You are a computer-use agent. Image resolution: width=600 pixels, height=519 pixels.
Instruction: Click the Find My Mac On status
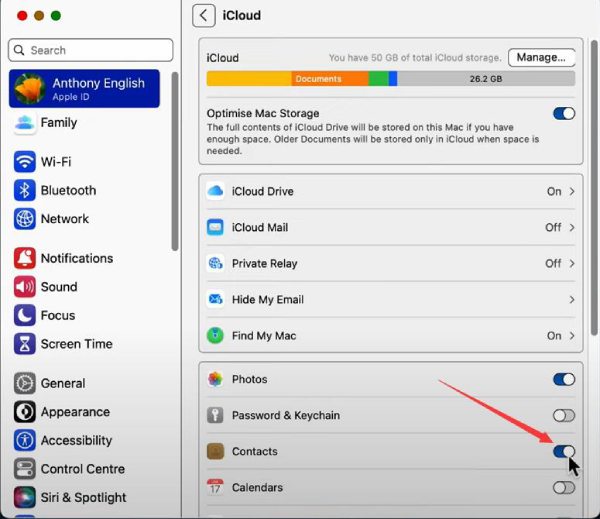pos(554,336)
